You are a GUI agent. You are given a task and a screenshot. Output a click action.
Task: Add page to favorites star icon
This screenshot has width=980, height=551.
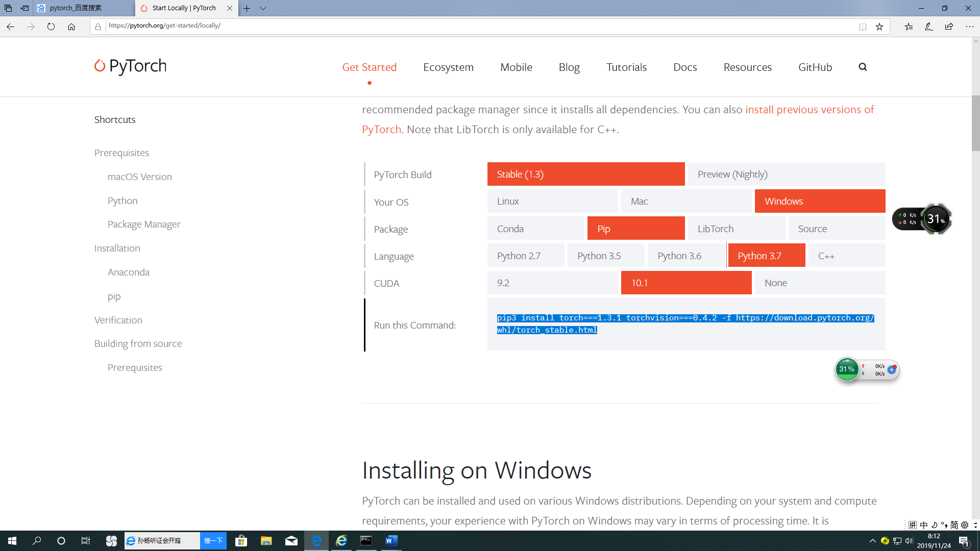click(x=879, y=27)
